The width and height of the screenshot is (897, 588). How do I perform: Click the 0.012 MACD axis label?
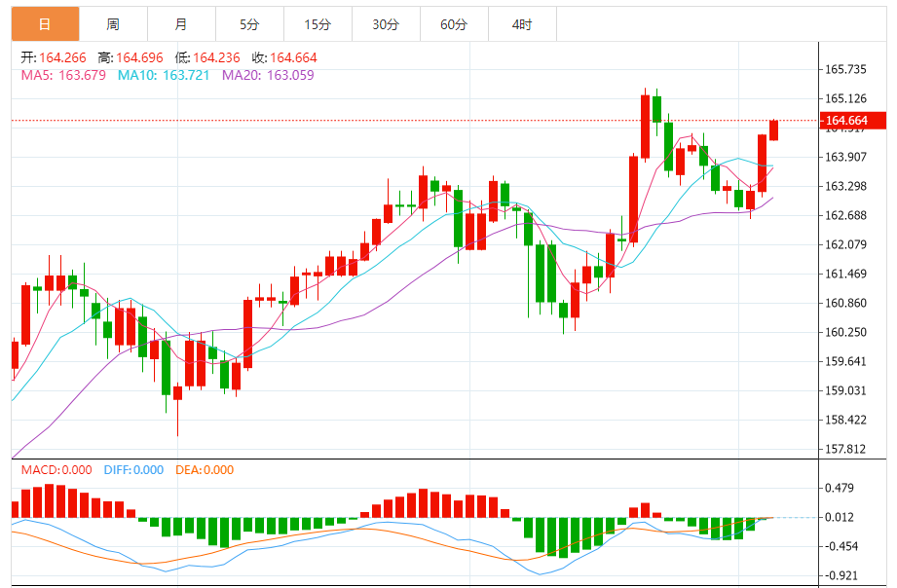click(x=840, y=518)
